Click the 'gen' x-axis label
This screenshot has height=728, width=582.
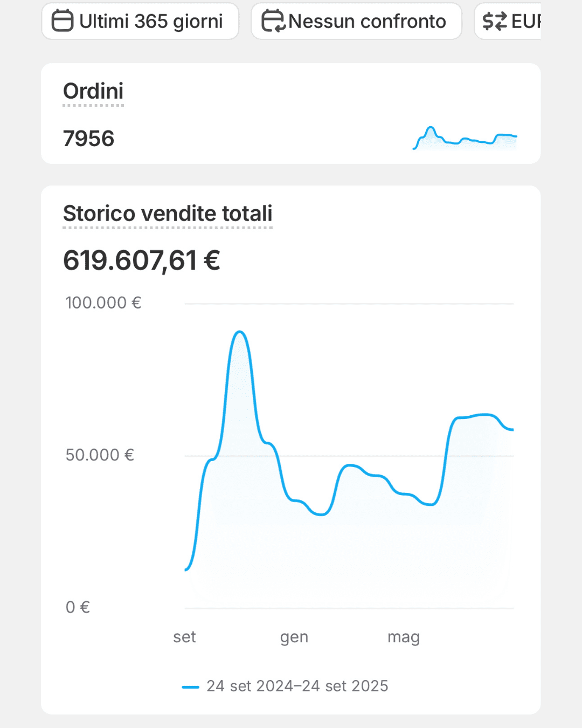pyautogui.click(x=294, y=637)
